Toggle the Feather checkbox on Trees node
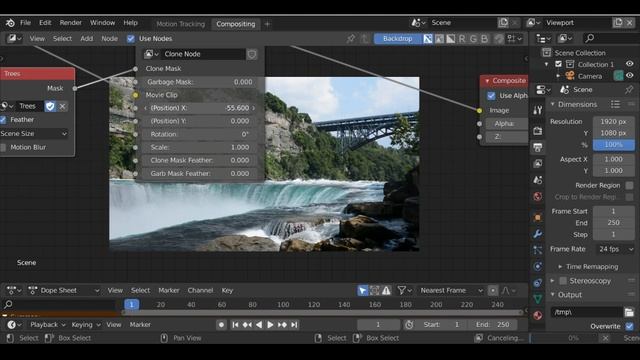The height and width of the screenshot is (360, 640). coord(3,120)
